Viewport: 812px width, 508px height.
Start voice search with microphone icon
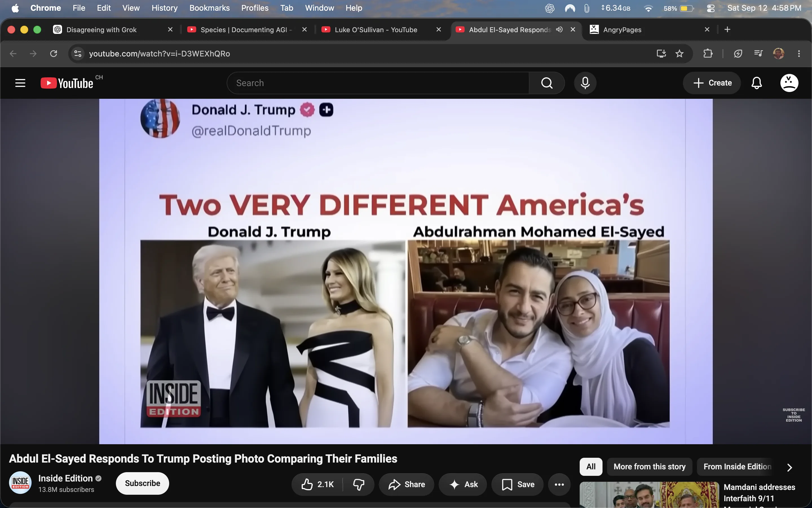click(585, 83)
